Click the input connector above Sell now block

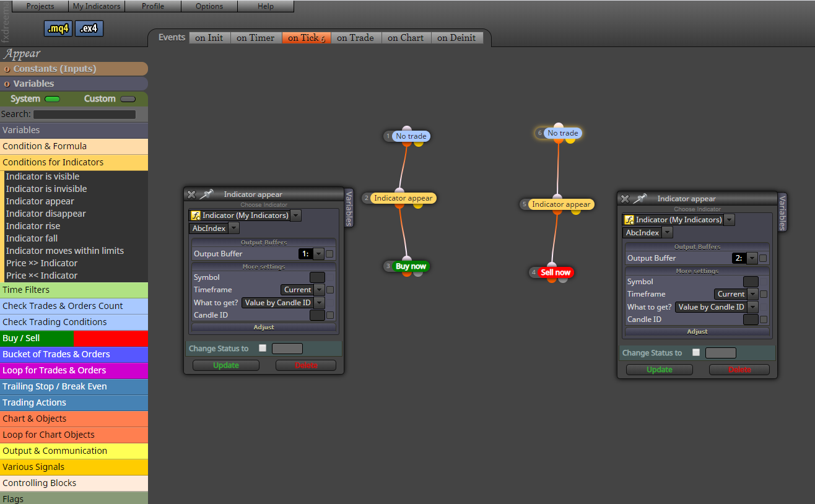(x=551, y=266)
